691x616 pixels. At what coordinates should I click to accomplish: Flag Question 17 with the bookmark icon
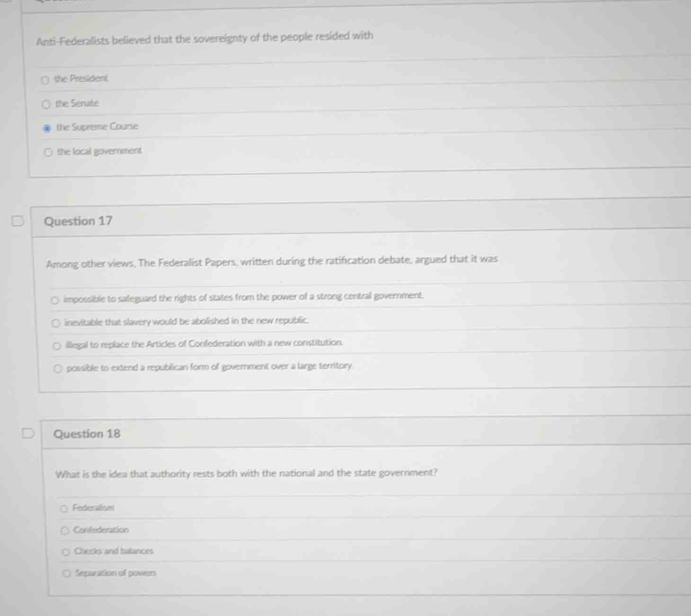pyautogui.click(x=18, y=221)
